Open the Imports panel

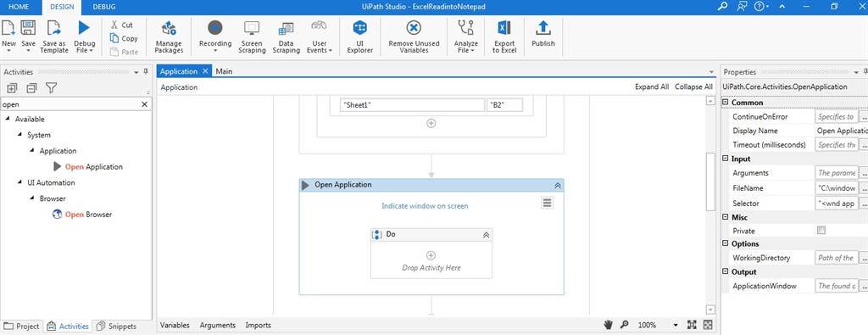259,325
